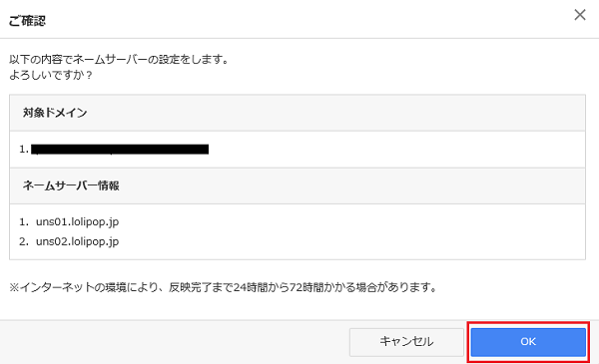Click the ネームサーバー情報 section header
This screenshot has height=364, width=599.
click(71, 185)
